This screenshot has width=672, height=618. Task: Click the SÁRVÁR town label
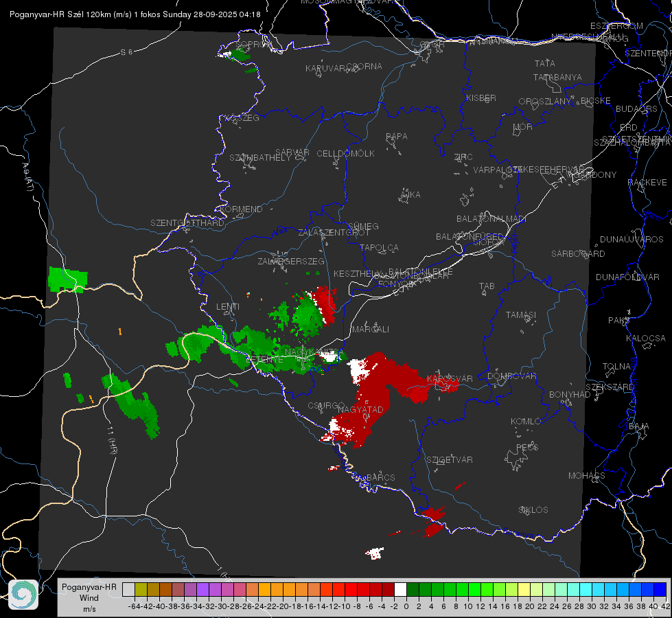coord(292,152)
